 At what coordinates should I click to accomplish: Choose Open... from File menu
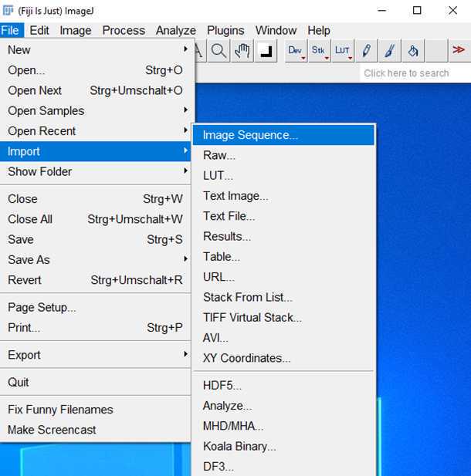(96, 70)
